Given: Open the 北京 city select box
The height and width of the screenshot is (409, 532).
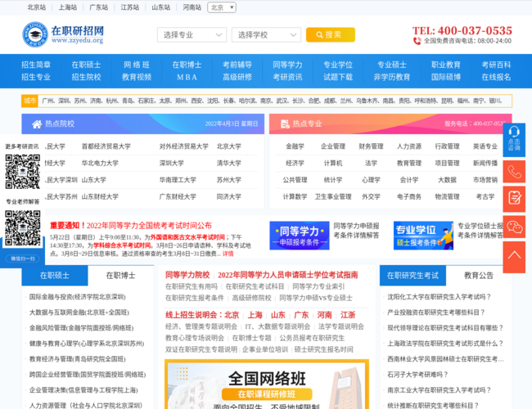Looking at the screenshot, I should click(222, 7).
